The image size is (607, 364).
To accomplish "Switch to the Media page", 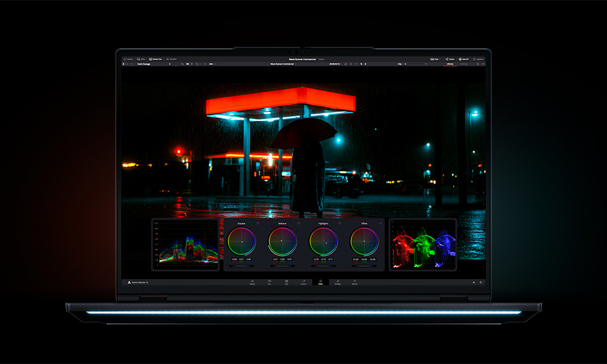I will click(x=253, y=282).
